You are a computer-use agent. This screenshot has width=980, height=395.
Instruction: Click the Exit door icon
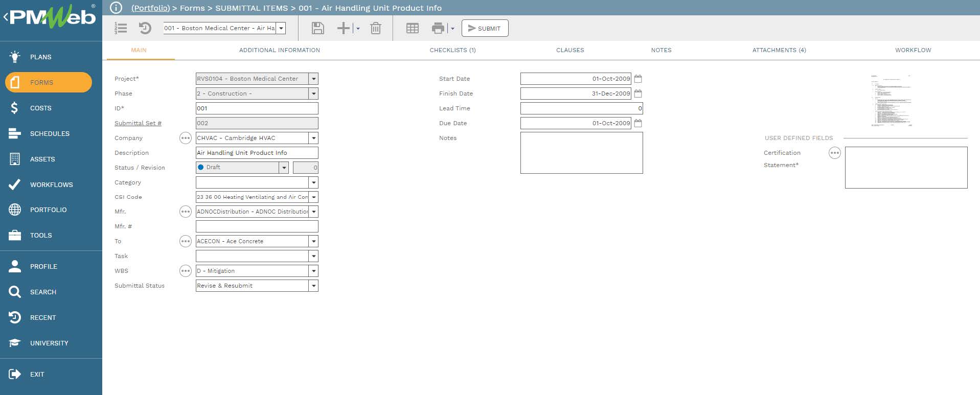tap(15, 374)
